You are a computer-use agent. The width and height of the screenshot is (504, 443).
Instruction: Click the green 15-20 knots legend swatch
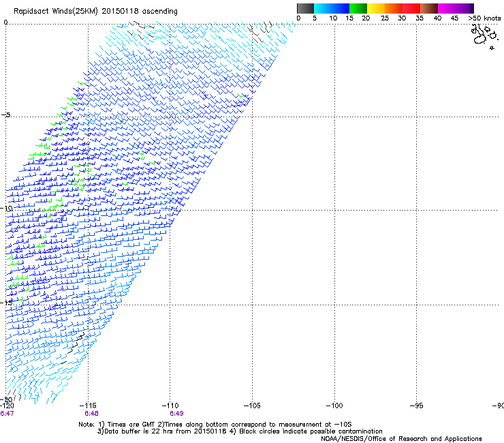click(x=358, y=8)
